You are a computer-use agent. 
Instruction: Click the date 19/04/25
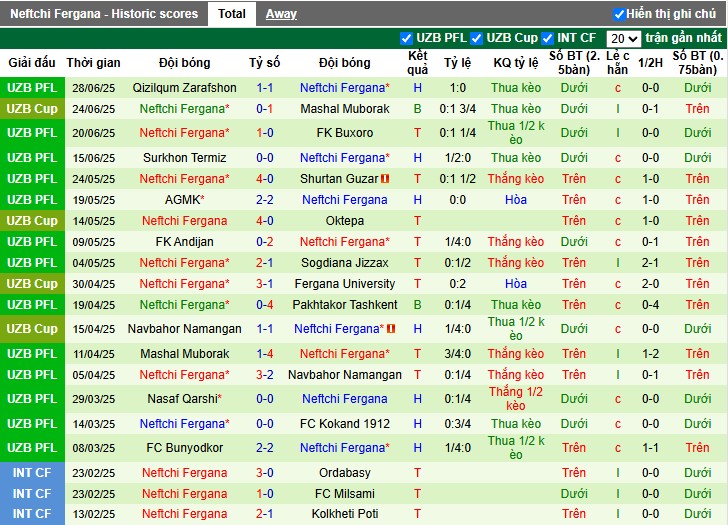pyautogui.click(x=93, y=305)
